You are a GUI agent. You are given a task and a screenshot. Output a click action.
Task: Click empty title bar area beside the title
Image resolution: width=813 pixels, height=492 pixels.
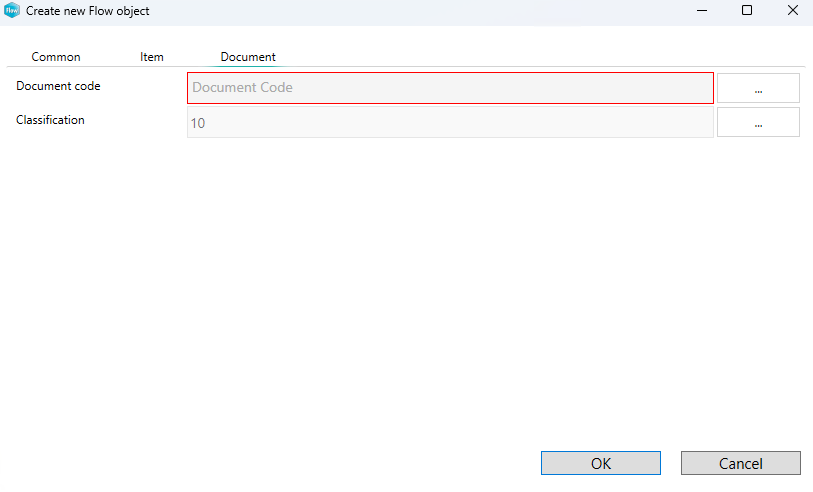pyautogui.click(x=400, y=11)
